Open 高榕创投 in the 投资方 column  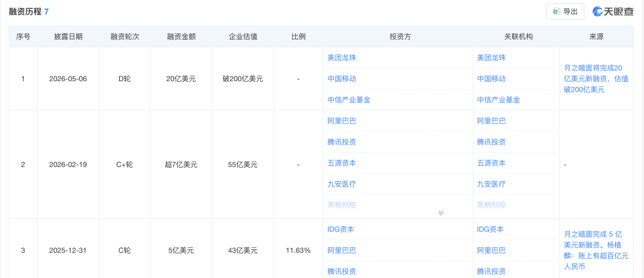[342, 205]
